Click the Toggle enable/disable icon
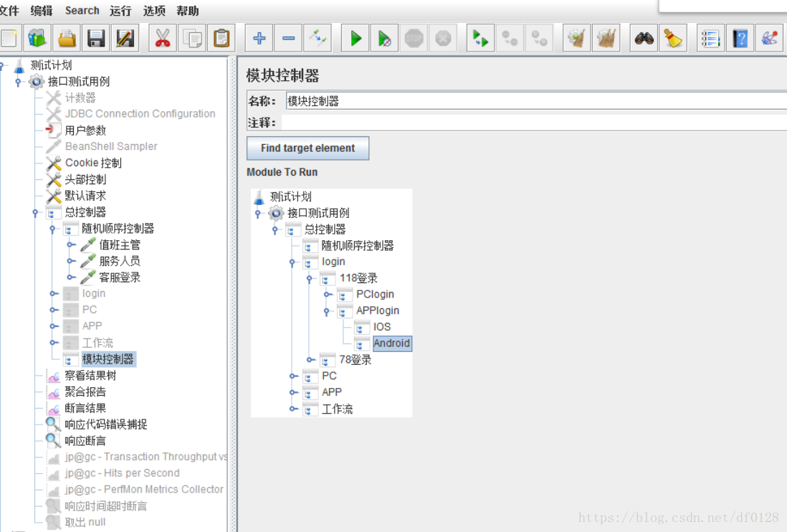The width and height of the screenshot is (787, 532). pos(318,38)
